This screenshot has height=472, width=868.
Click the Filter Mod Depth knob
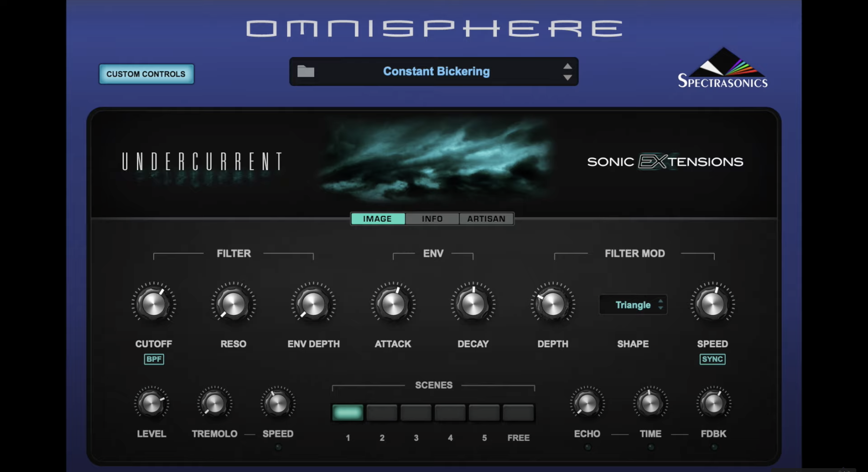[553, 304]
